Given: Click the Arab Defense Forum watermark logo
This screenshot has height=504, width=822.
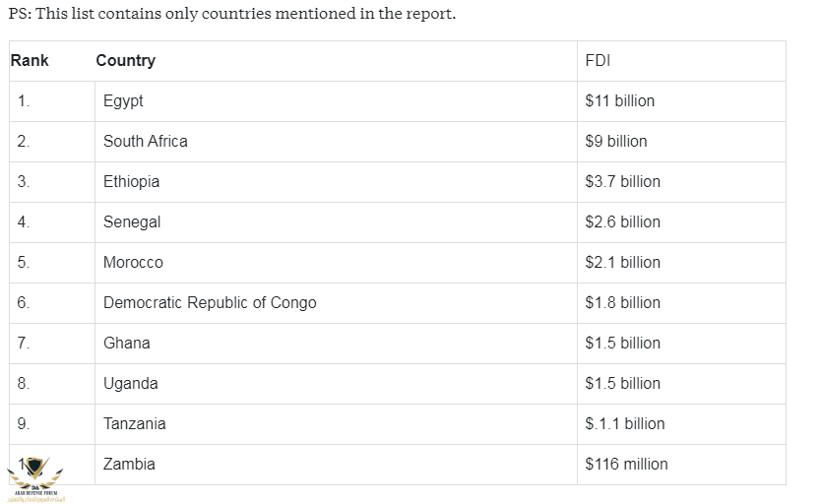Looking at the screenshot, I should (x=35, y=477).
